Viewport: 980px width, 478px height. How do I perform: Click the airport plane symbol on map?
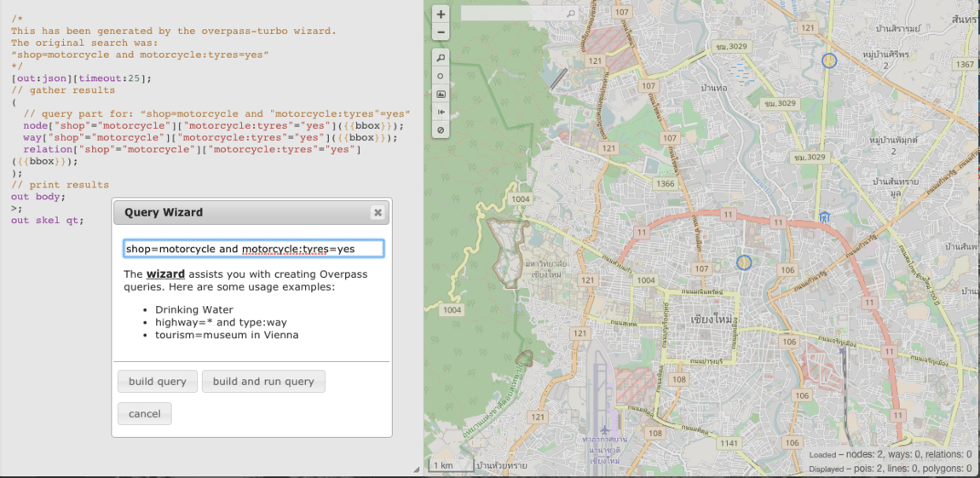604,430
